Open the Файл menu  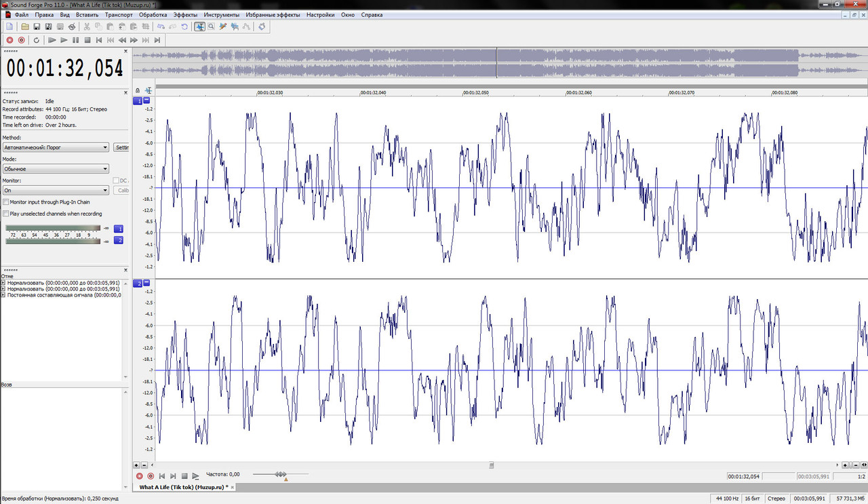tap(21, 14)
